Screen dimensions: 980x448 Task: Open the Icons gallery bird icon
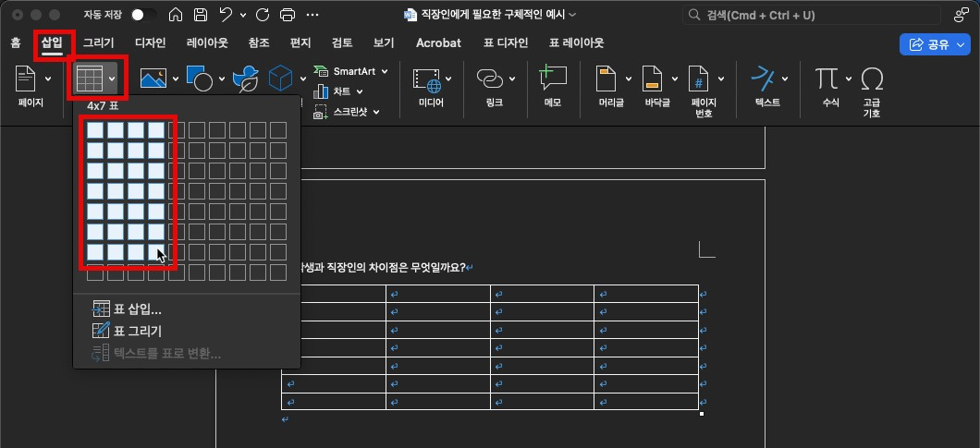click(246, 79)
